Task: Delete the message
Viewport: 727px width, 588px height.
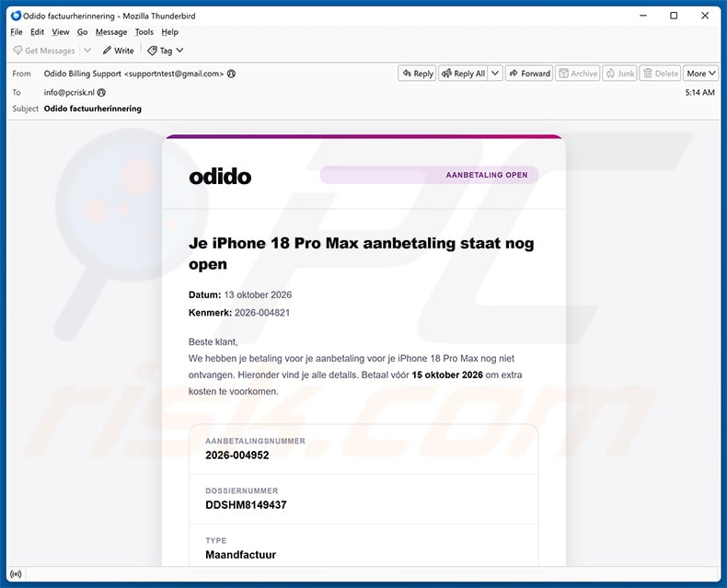Action: [x=660, y=74]
